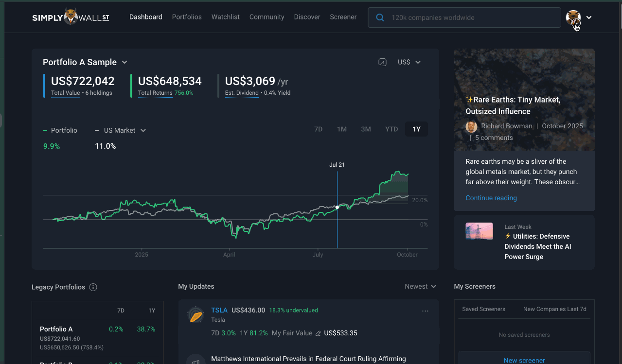This screenshot has height=364, width=622.
Task: Open the Screener tab
Action: 343,17
